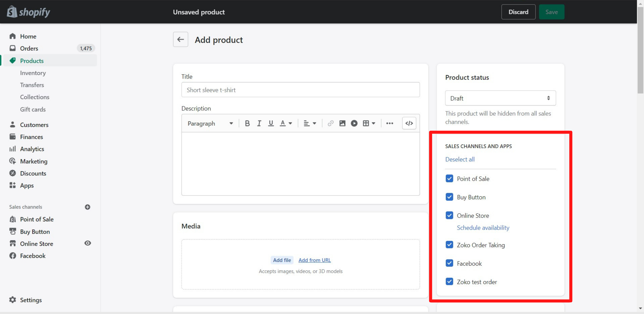
Task: Click the Orders inbox icon
Action: point(13,48)
